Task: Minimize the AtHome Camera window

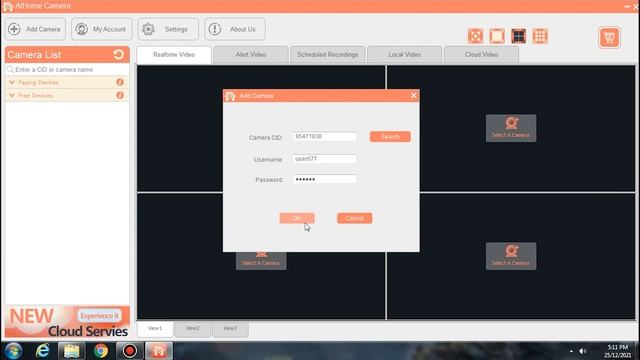Action: click(627, 7)
